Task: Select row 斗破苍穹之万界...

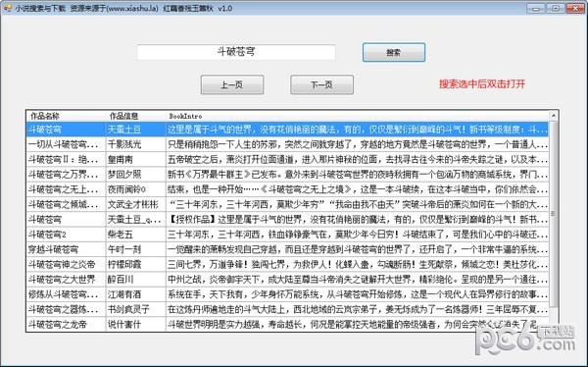Action: pos(287,175)
